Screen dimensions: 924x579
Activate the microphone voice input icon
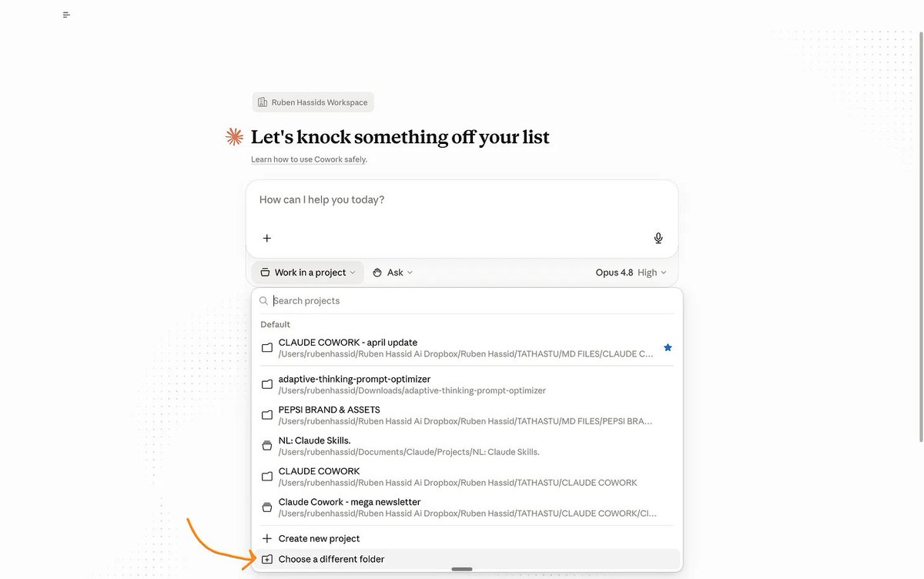point(658,238)
